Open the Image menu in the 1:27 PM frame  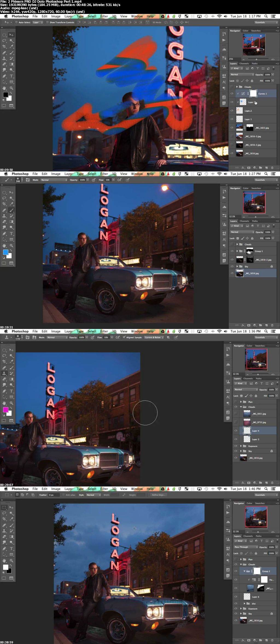(56, 174)
